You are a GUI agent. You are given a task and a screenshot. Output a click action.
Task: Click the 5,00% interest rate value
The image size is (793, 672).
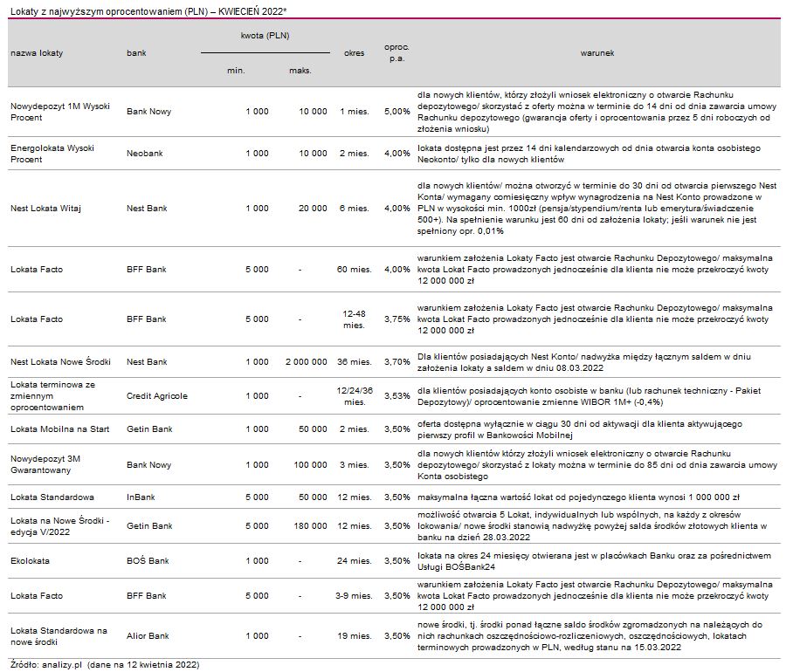point(397,112)
